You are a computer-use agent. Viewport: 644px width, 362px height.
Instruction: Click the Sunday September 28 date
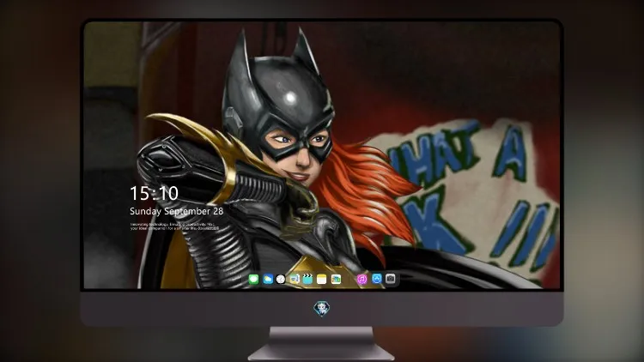[177, 211]
